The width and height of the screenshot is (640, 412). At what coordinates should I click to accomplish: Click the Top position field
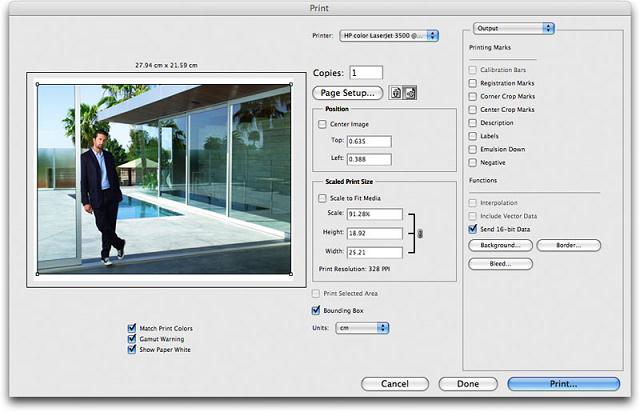point(369,141)
